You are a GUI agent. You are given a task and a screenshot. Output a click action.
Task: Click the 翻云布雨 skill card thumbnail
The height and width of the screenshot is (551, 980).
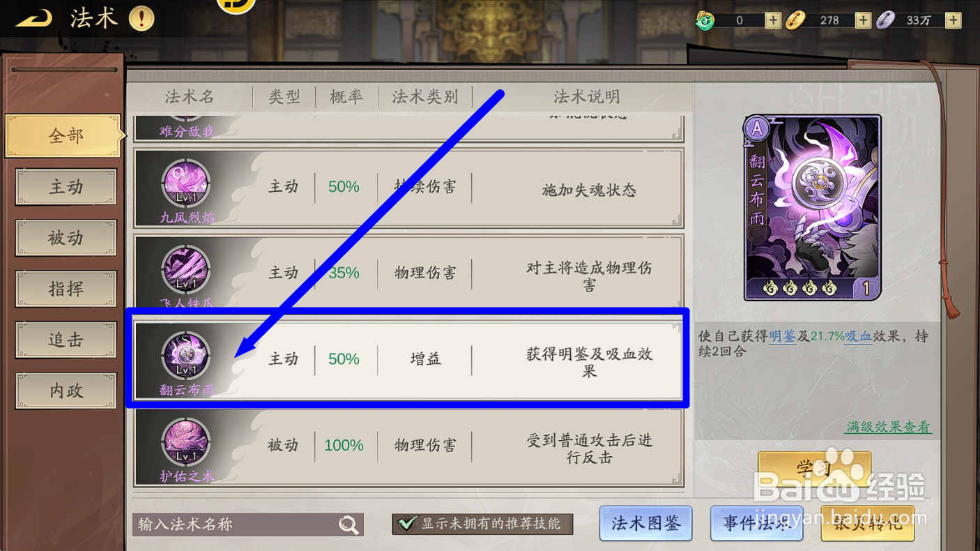[813, 208]
